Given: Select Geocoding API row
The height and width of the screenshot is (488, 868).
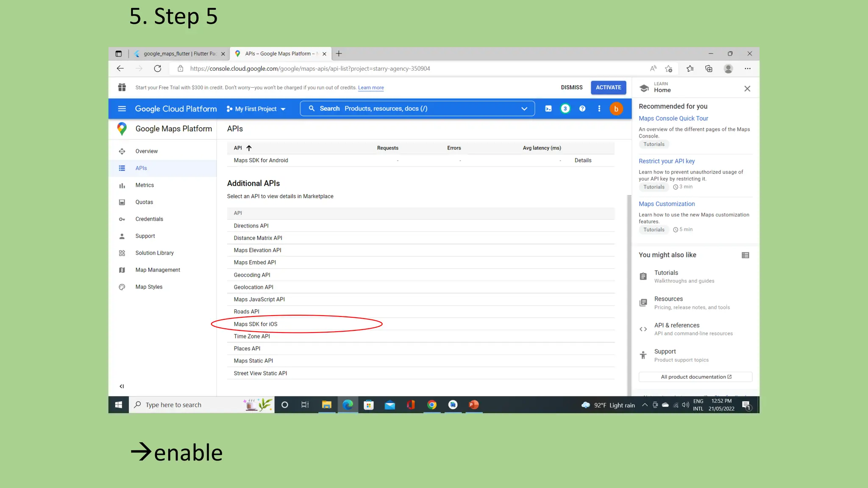Looking at the screenshot, I should pyautogui.click(x=421, y=275).
